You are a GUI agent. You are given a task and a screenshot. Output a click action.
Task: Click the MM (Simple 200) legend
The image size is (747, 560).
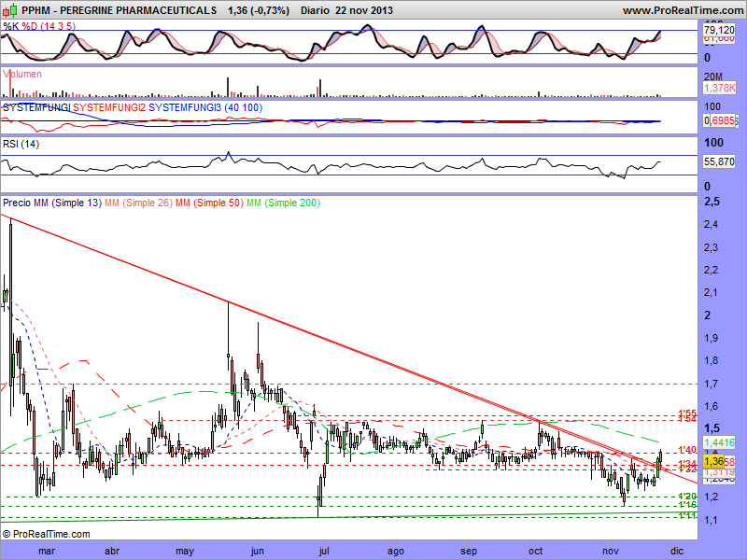pos(284,203)
